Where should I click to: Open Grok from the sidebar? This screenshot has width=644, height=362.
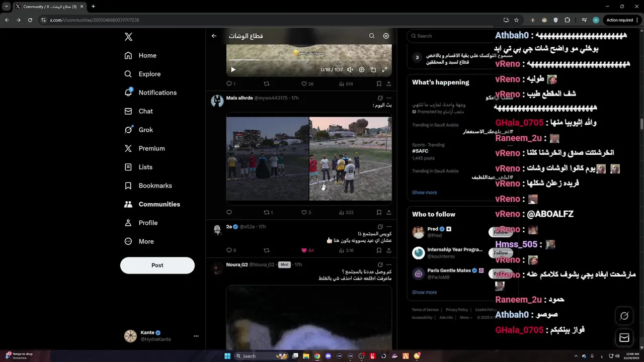(139, 130)
